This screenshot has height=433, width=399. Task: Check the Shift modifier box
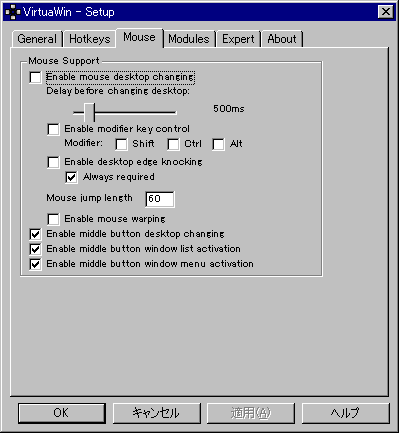point(121,144)
